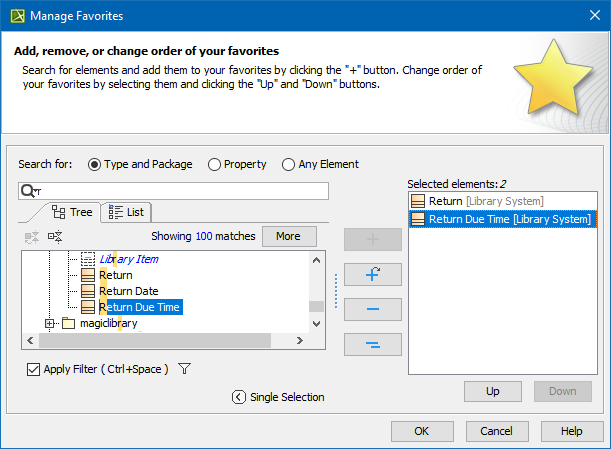Select the Type and Package radio option

click(95, 164)
